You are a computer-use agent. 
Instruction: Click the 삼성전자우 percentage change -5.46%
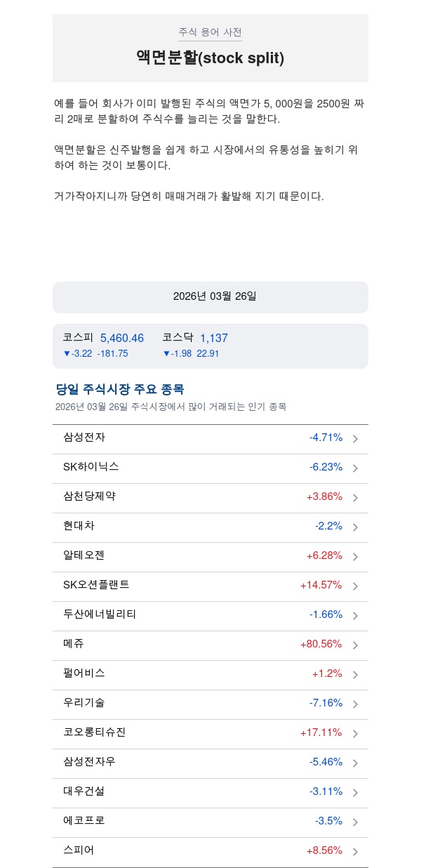pos(326,762)
